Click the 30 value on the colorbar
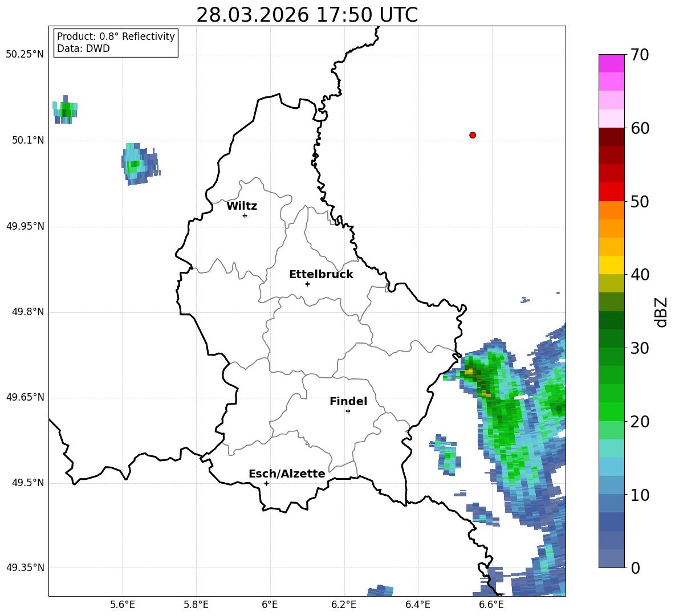675x616 pixels. (x=640, y=348)
